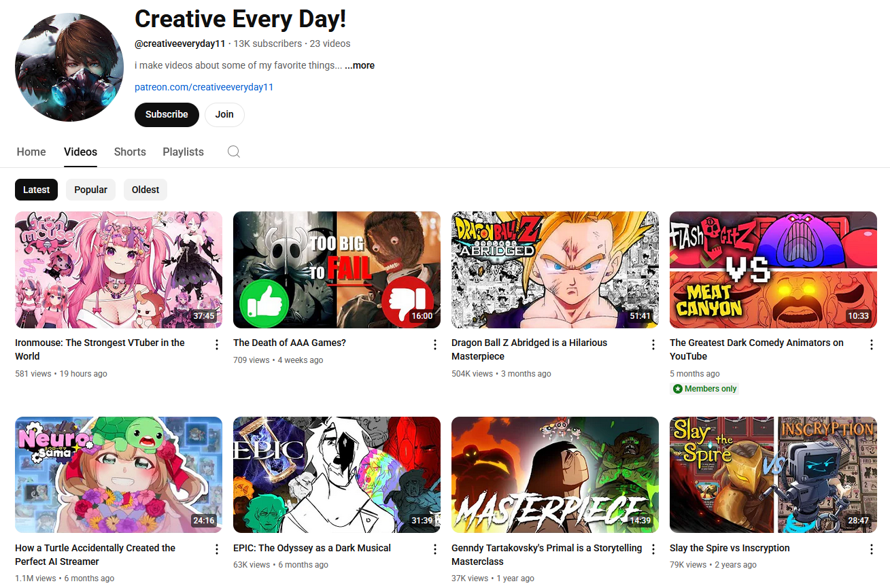Screen dimensions: 890x588
Task: Click the '23 videos' text
Action: (x=330, y=44)
